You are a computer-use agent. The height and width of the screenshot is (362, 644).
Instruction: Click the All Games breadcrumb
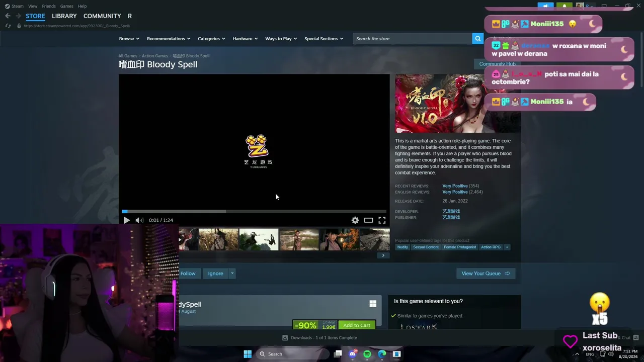pos(128,56)
